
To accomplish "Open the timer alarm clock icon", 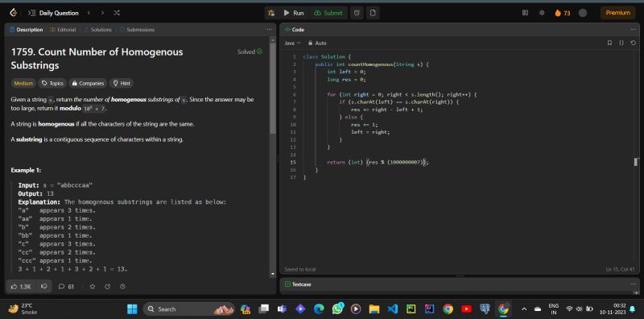I will (357, 13).
